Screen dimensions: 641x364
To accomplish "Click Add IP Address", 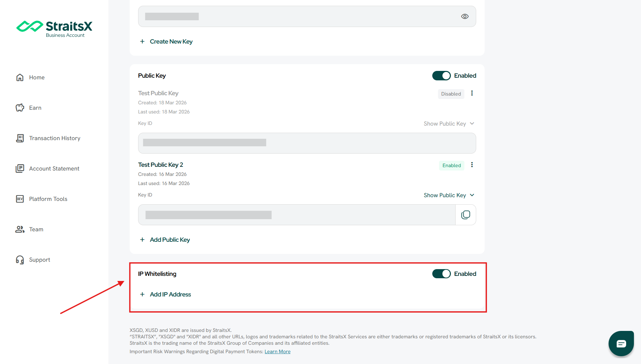I will point(171,294).
